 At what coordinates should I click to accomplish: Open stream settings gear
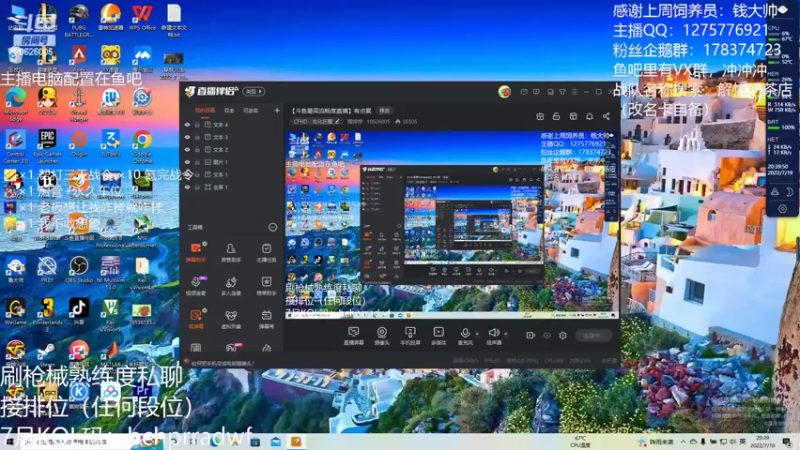[x=563, y=335]
